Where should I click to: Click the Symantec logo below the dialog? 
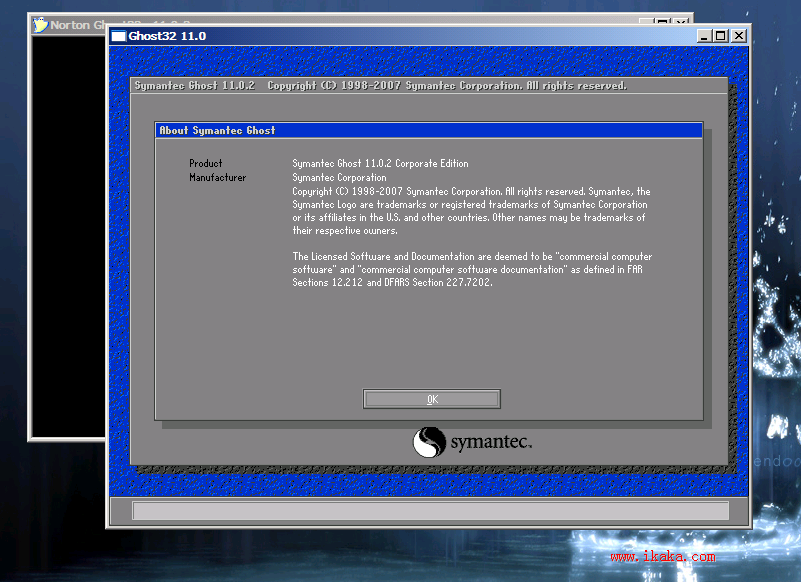473,442
